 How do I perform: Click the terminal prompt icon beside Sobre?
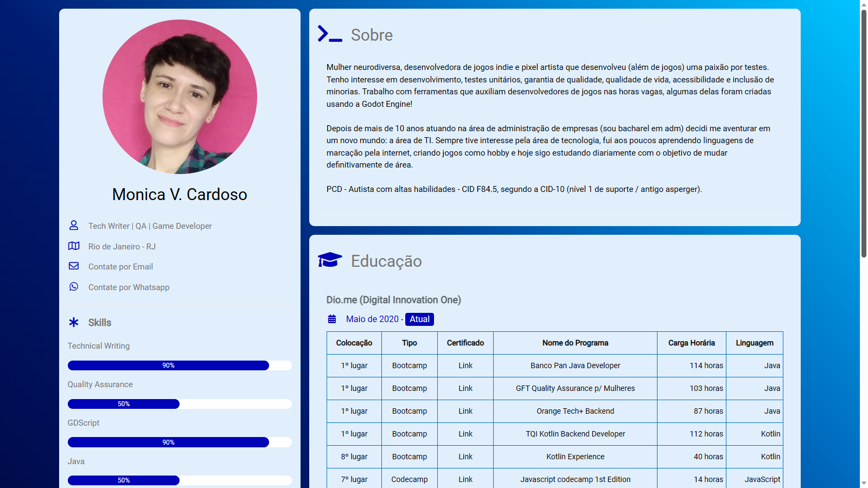point(330,34)
